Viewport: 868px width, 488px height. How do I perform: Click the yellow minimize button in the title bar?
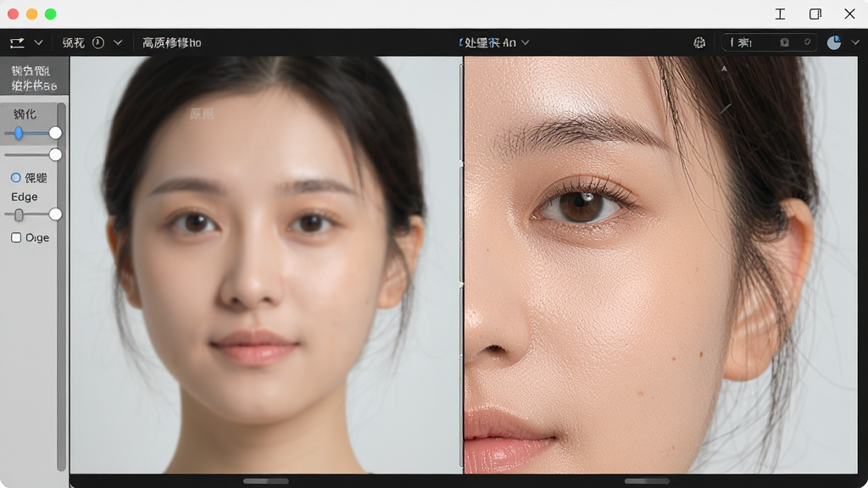click(32, 14)
